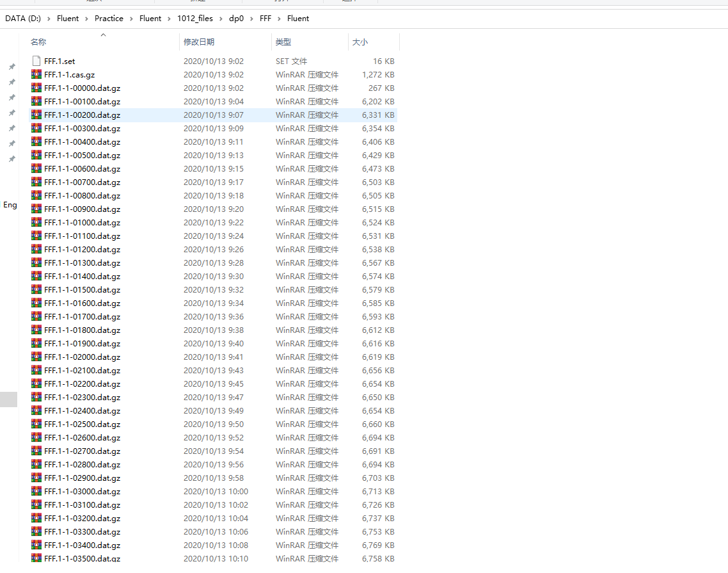Pick the FFF.1-1-02000.dat.gz file icon
Screen dimensions: 728x573
click(x=36, y=357)
